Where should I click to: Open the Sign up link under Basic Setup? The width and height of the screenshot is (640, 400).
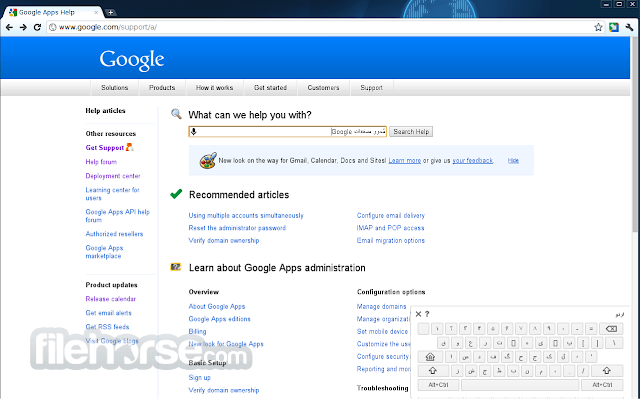point(200,378)
